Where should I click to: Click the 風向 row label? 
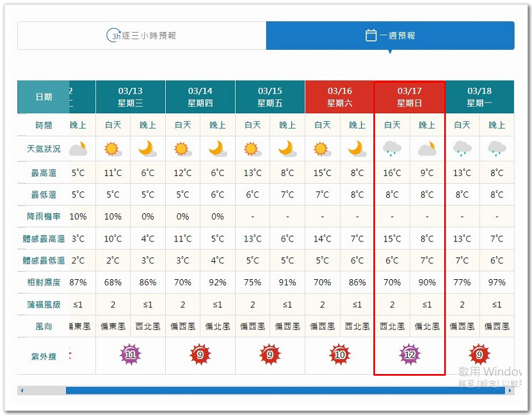click(44, 327)
